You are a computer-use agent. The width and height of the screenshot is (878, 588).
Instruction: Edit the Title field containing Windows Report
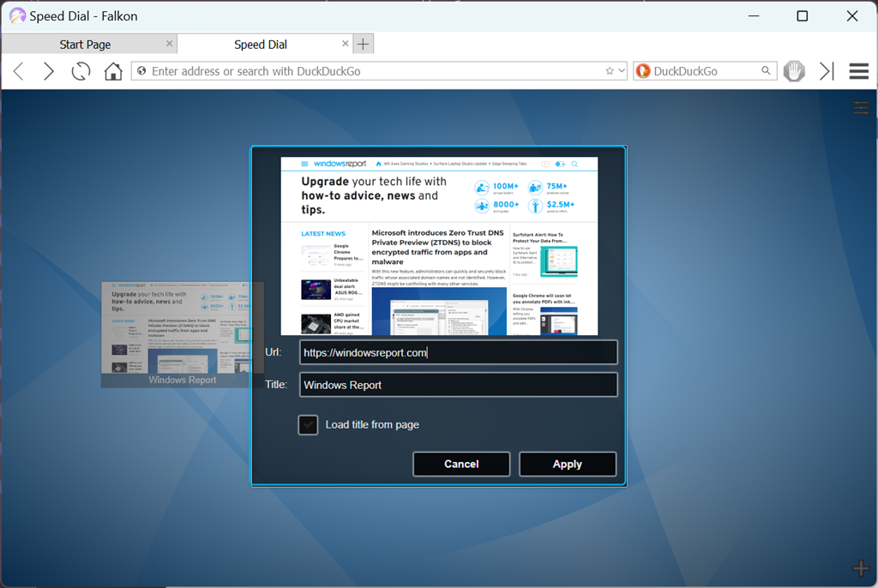click(458, 385)
